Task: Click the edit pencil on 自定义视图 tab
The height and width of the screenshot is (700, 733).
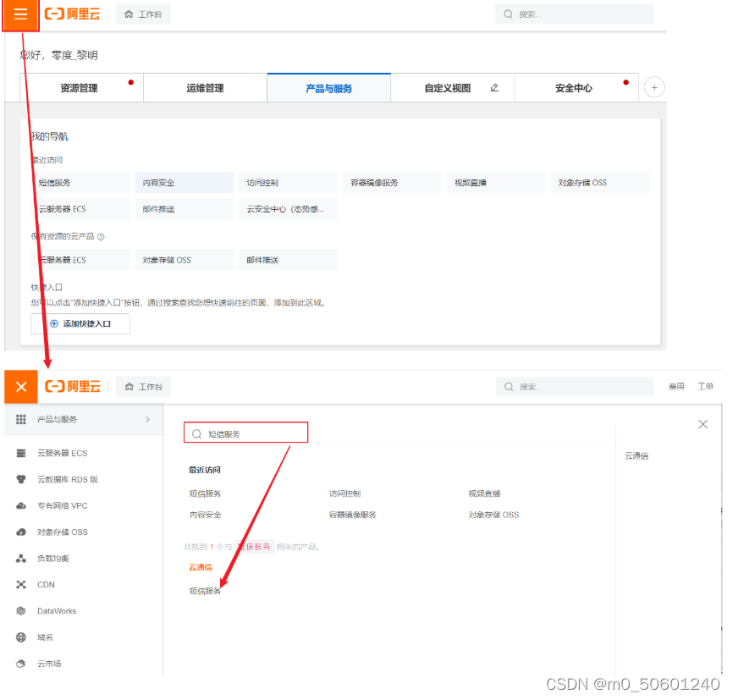Action: pyautogui.click(x=494, y=87)
